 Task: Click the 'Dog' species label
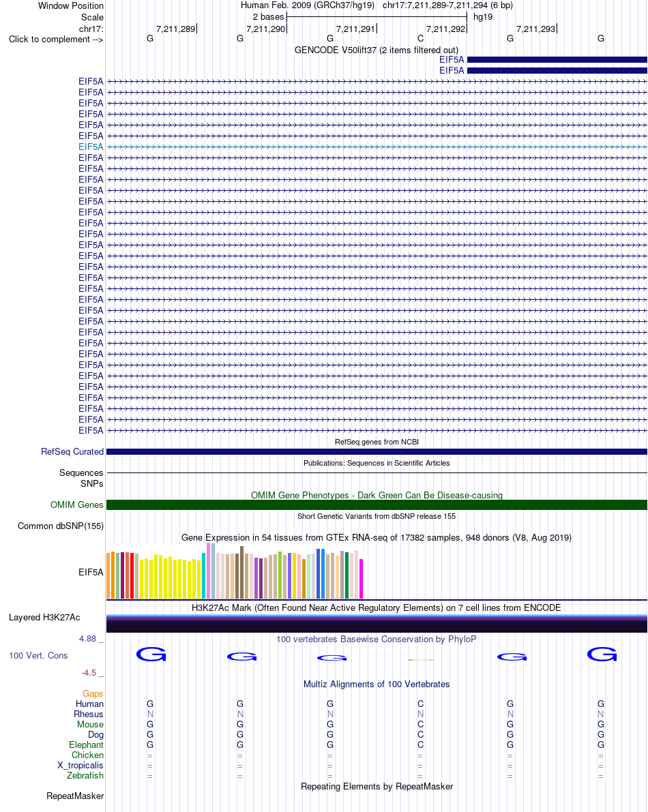pos(95,734)
